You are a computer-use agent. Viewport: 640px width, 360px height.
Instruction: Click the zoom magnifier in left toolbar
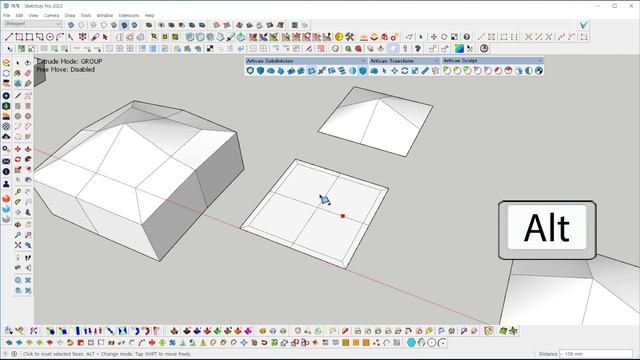pos(18,235)
